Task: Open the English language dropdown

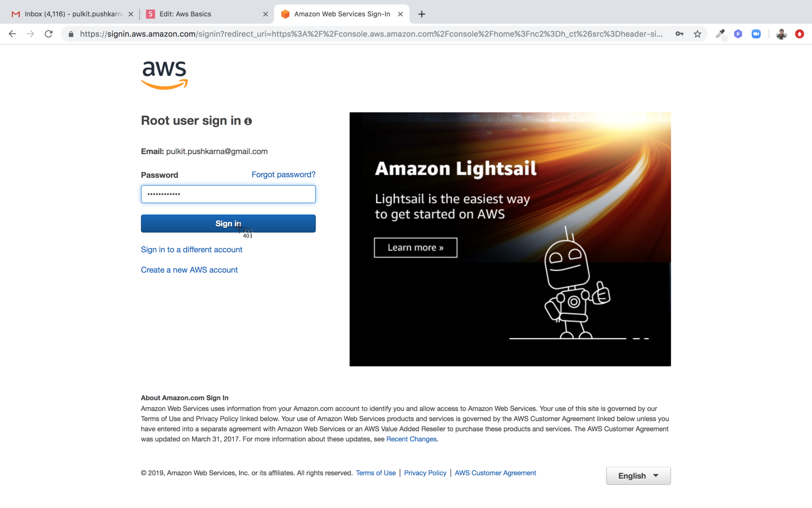Action: click(x=638, y=476)
